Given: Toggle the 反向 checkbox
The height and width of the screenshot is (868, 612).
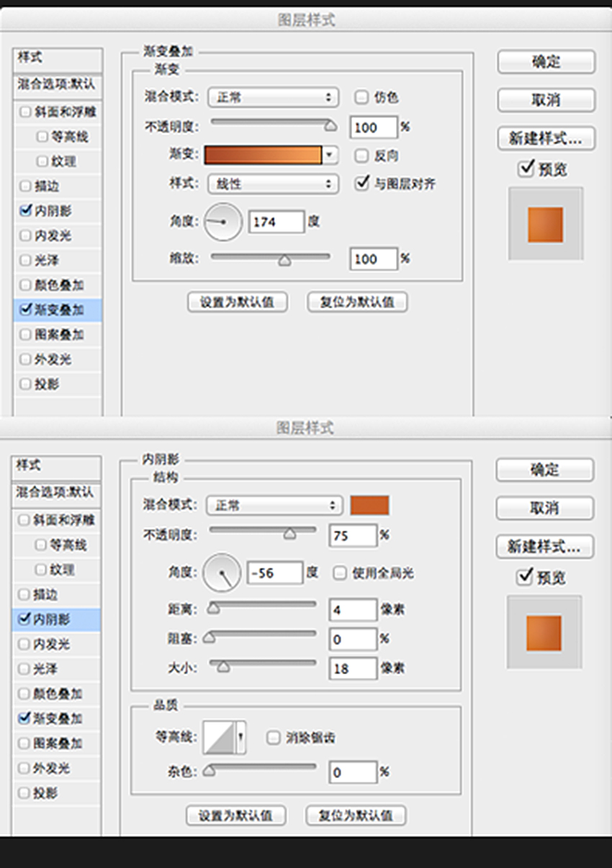Looking at the screenshot, I should click(361, 155).
